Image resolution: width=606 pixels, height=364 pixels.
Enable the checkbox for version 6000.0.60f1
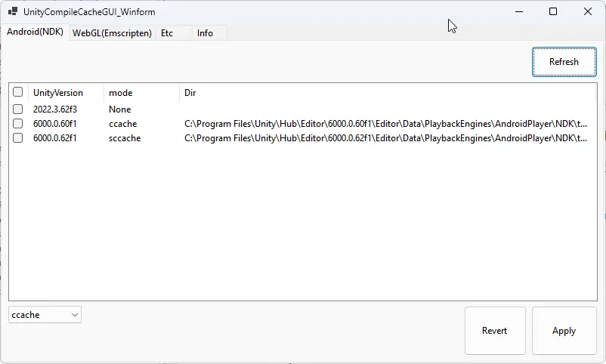pos(18,124)
